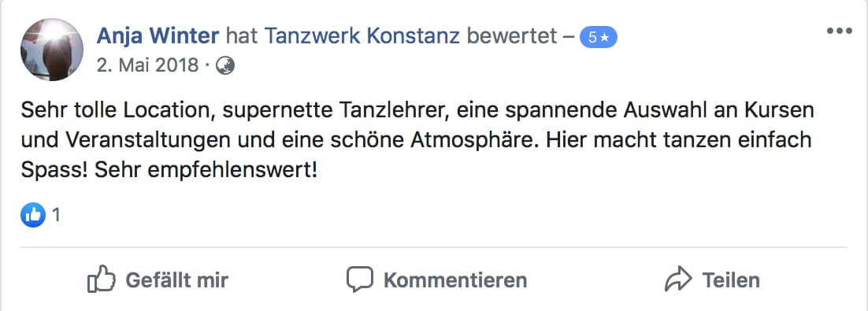Click the curved share arrow icon

pyautogui.click(x=677, y=279)
